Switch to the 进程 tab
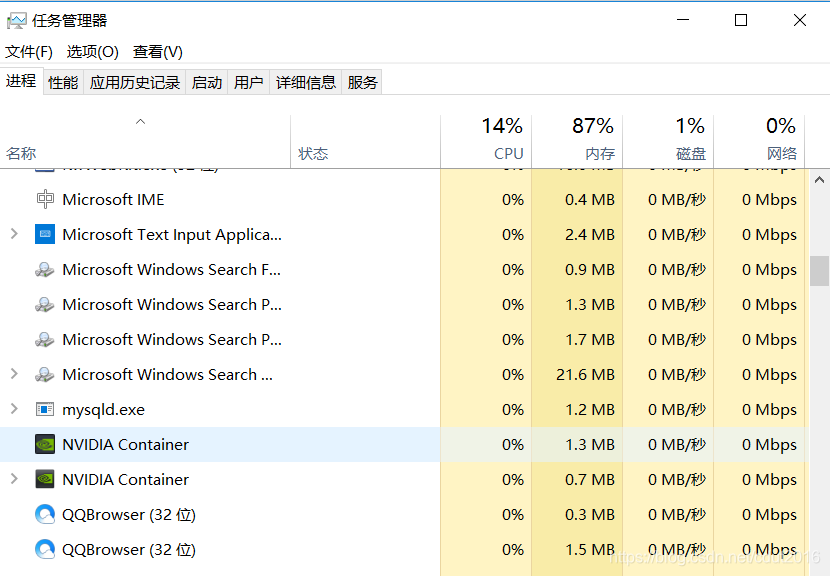This screenshot has width=830, height=576. click(x=21, y=81)
